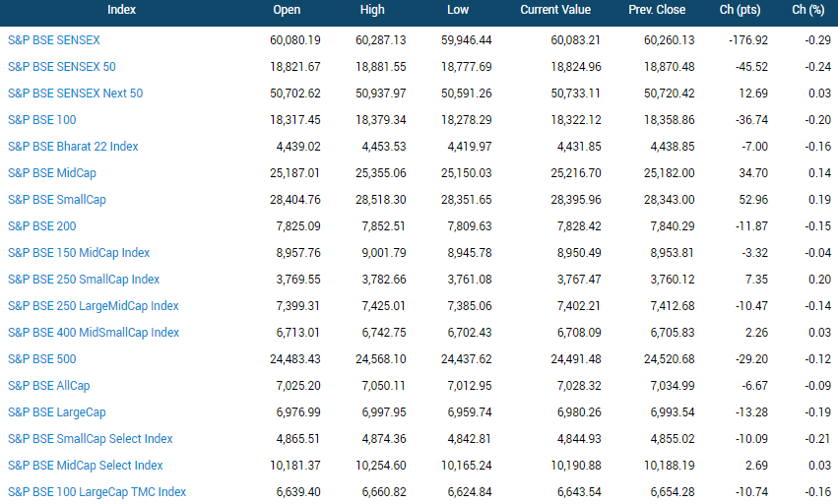
Task: Select LargeCap points change -13.28
Action: coord(751,412)
